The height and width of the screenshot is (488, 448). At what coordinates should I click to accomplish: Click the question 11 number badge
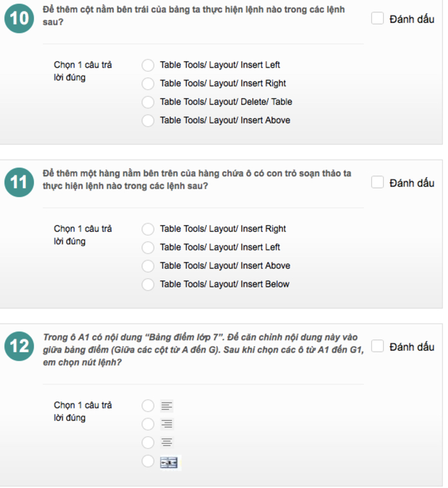(x=19, y=183)
